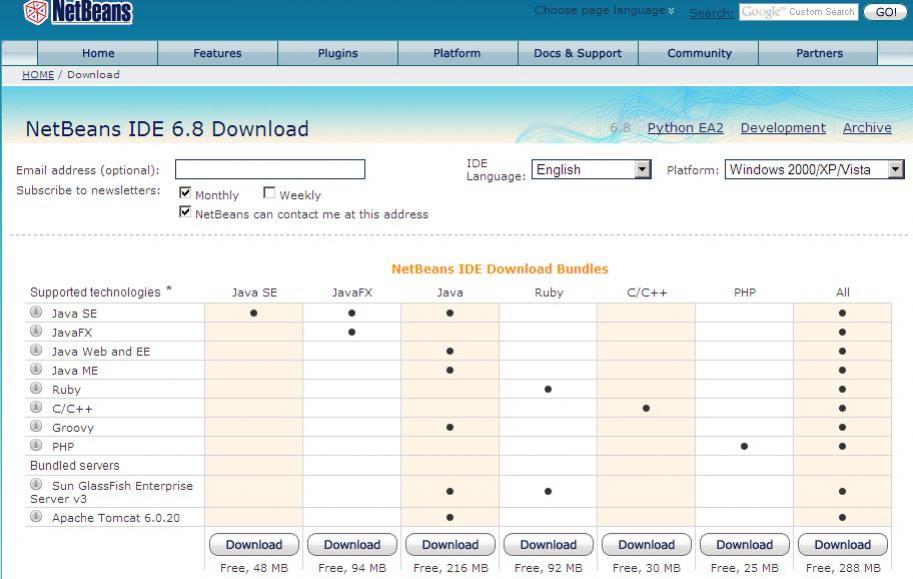The height and width of the screenshot is (579, 913).
Task: Open info icon for Sun GlassFish Server
Action: pos(36,484)
